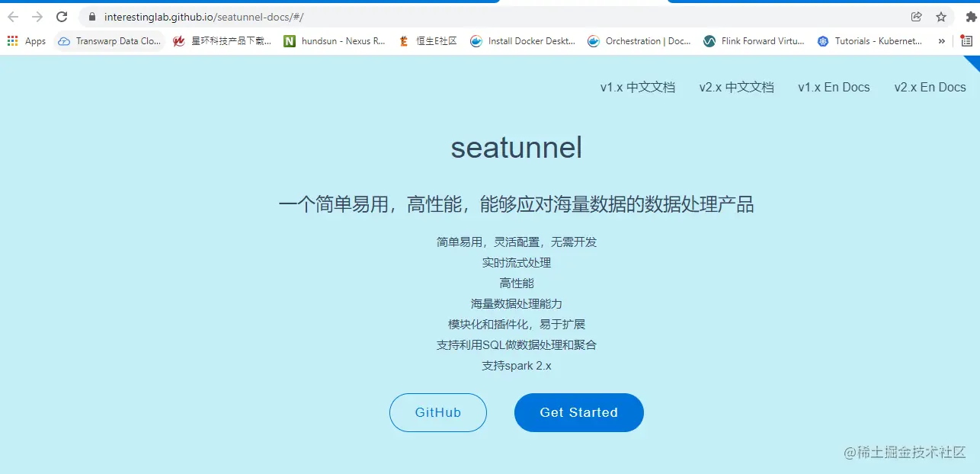Open hundsun - Nexus bookmark
Viewport: 980px width, 474px height.
335,41
